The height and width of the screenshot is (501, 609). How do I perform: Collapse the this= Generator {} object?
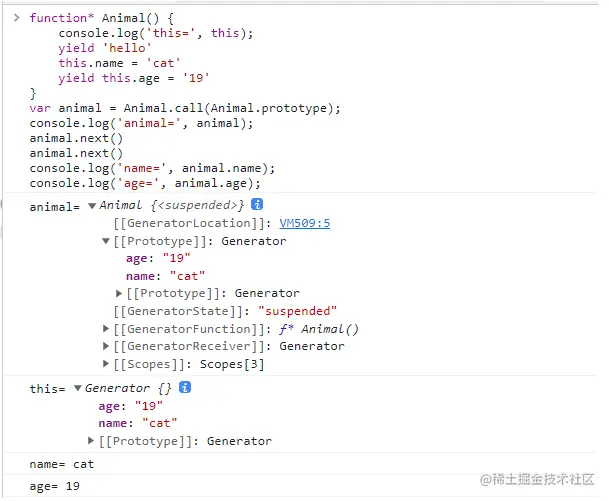pyautogui.click(x=78, y=388)
